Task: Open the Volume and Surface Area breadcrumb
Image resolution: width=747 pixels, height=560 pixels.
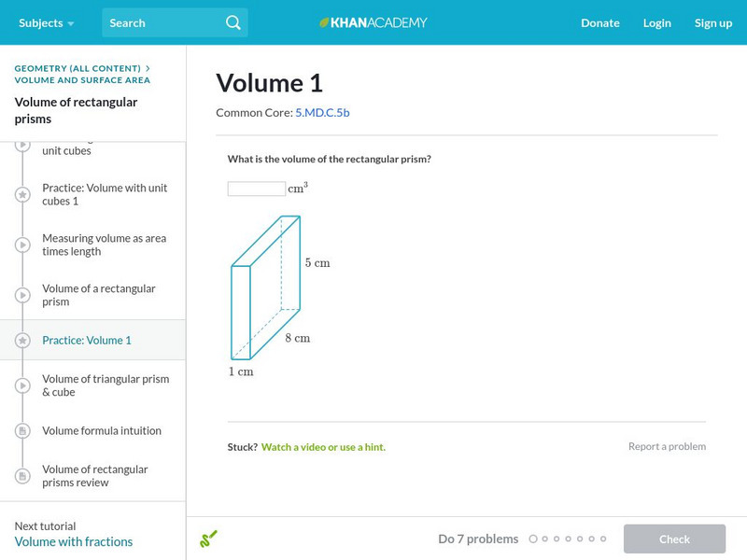Action: coord(82,80)
